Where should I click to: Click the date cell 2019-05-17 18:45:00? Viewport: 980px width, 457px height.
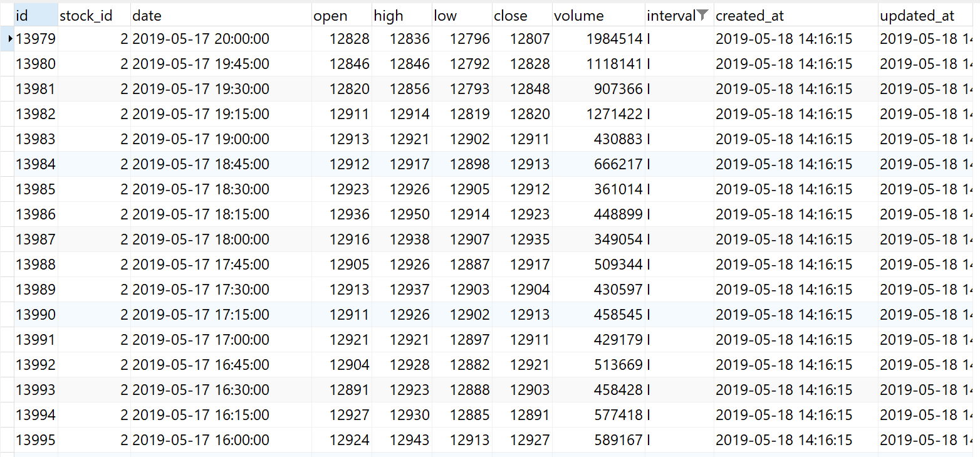221,164
